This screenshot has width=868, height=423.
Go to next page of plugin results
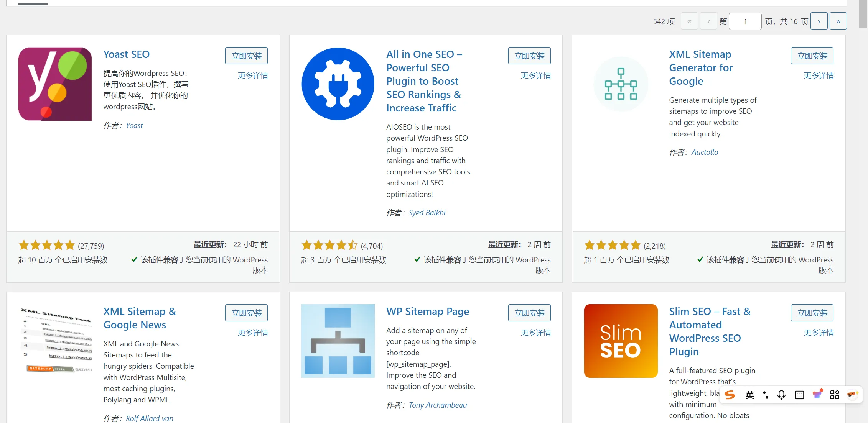point(819,21)
